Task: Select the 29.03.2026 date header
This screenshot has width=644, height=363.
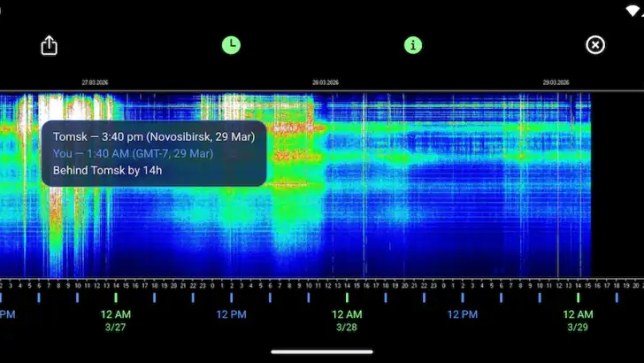Action: click(x=556, y=82)
